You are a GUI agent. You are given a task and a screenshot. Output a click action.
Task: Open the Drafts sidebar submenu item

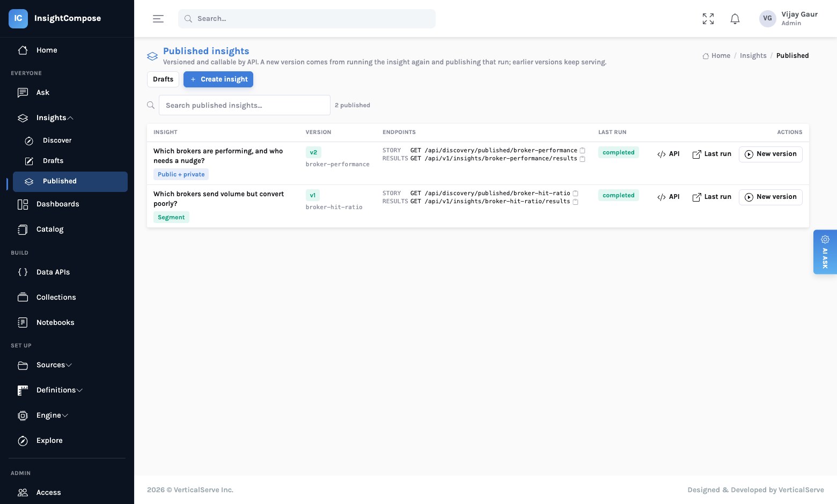(70, 161)
